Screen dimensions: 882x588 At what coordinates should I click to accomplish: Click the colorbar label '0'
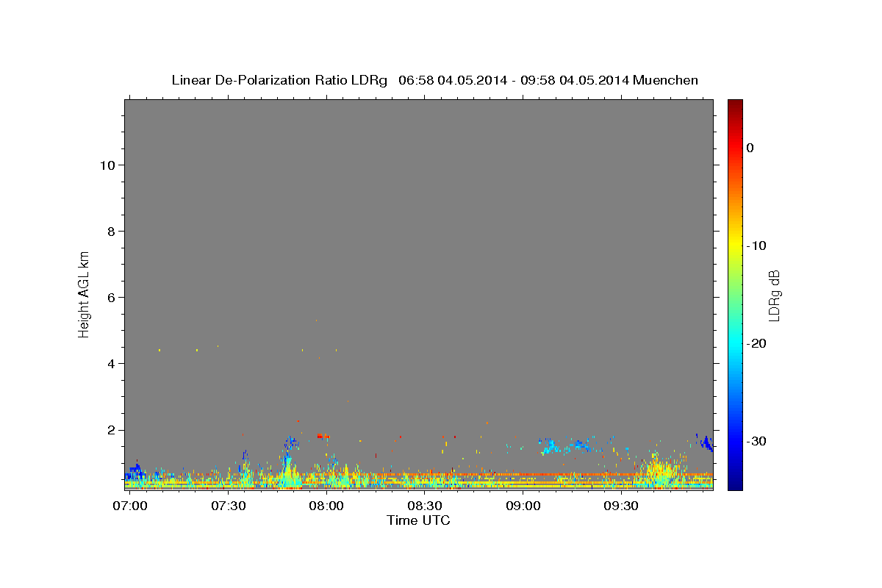coord(750,148)
